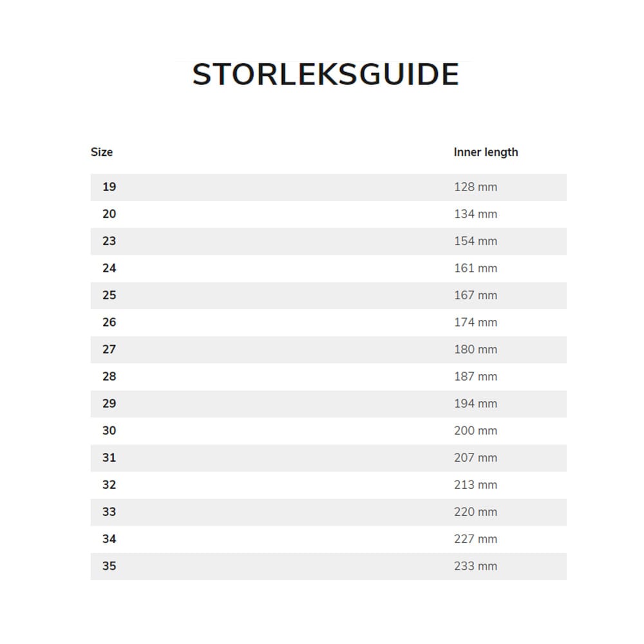Click size 19 in the table
Image resolution: width=644 pixels, height=644 pixels.
[109, 187]
